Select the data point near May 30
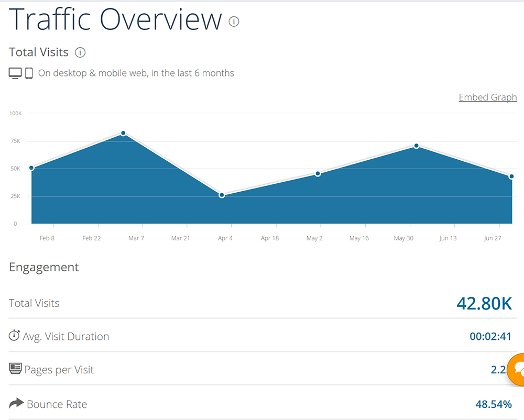This screenshot has height=420, width=524. click(x=416, y=146)
